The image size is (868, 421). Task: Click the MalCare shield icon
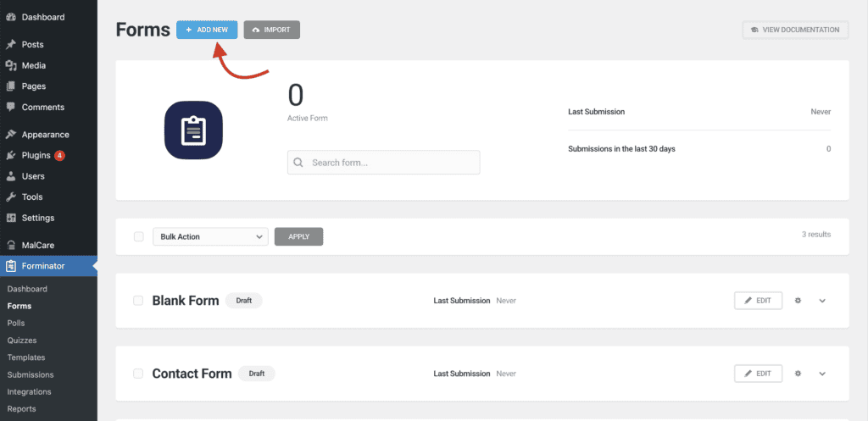coord(10,245)
